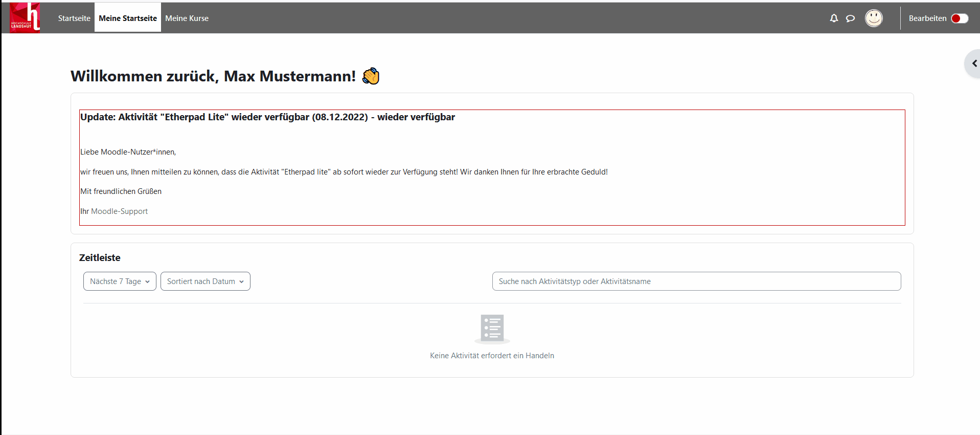Click the Willkommen zurück heading
980x435 pixels.
click(x=213, y=76)
